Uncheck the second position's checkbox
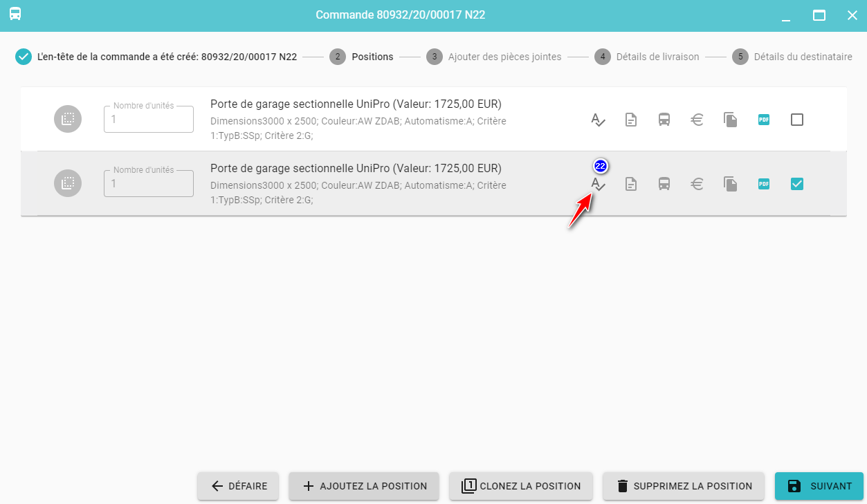Viewport: 867px width, 504px height. click(797, 184)
